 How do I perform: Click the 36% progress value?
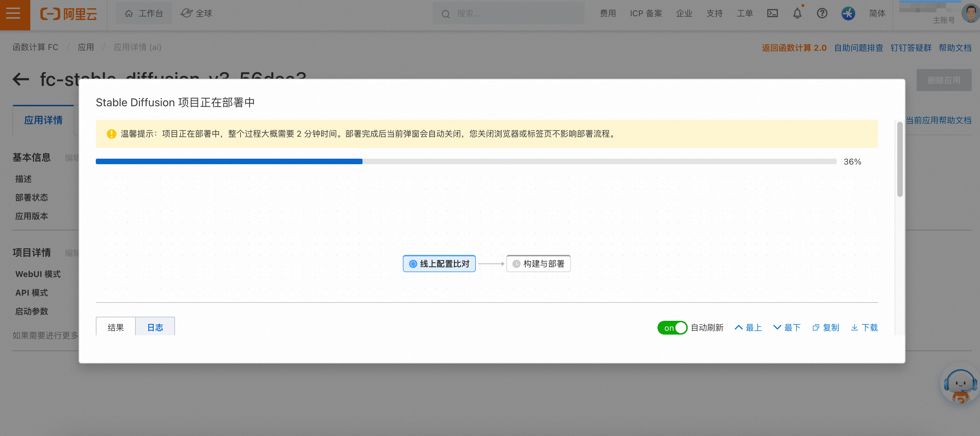click(852, 161)
